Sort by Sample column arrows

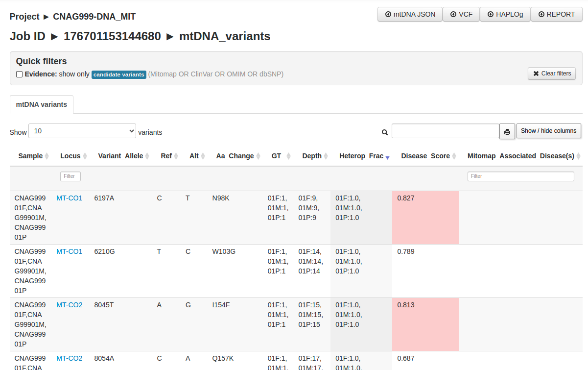coord(47,156)
